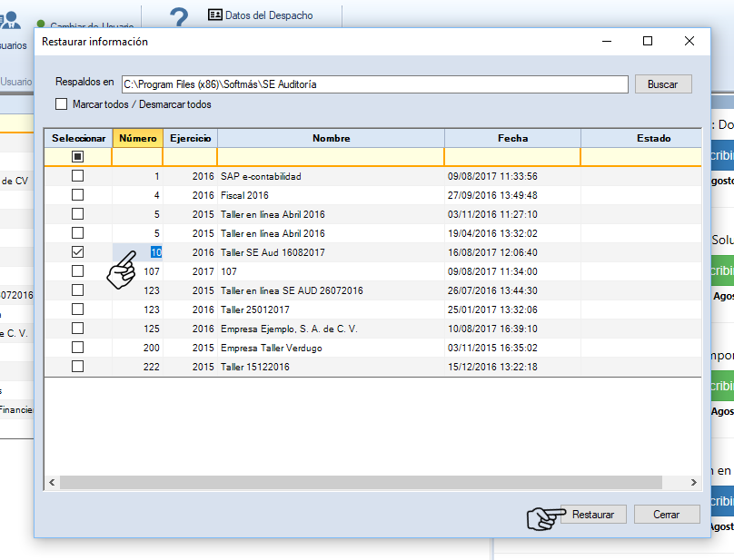Open Datos del Despacho icon option

(x=215, y=15)
